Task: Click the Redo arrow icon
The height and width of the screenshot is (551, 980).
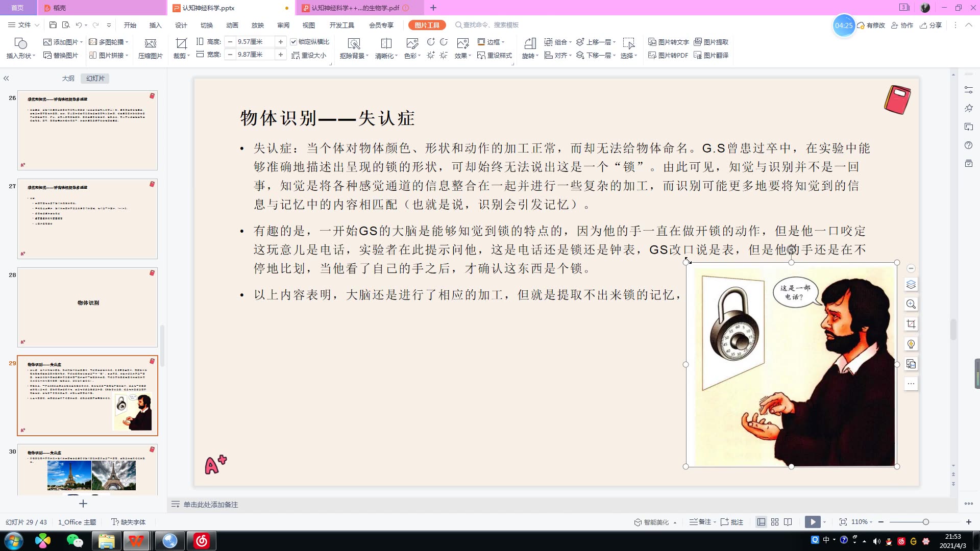Action: click(x=96, y=24)
